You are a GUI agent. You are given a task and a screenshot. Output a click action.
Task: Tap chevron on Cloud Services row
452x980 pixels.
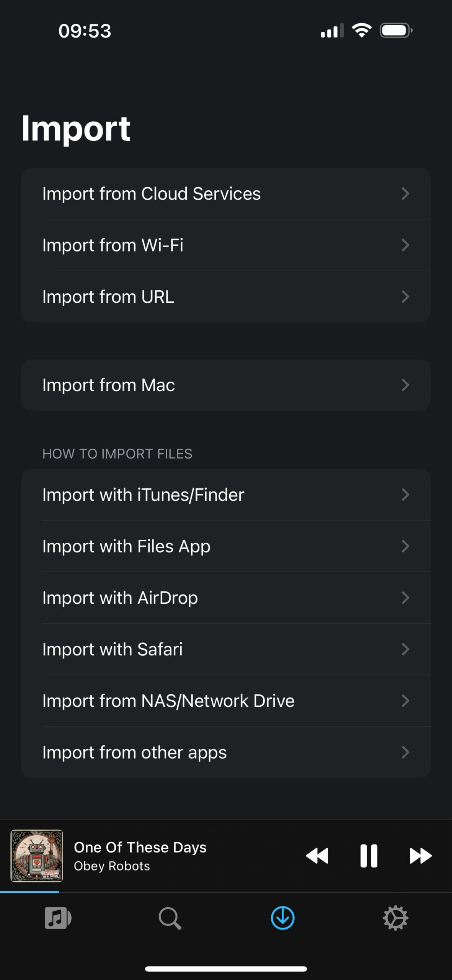pos(405,194)
